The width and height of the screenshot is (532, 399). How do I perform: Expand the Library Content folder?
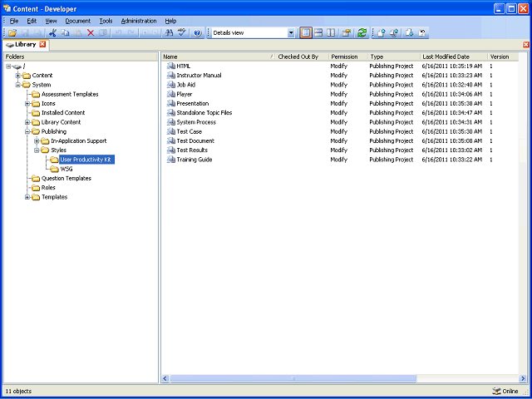coord(27,122)
